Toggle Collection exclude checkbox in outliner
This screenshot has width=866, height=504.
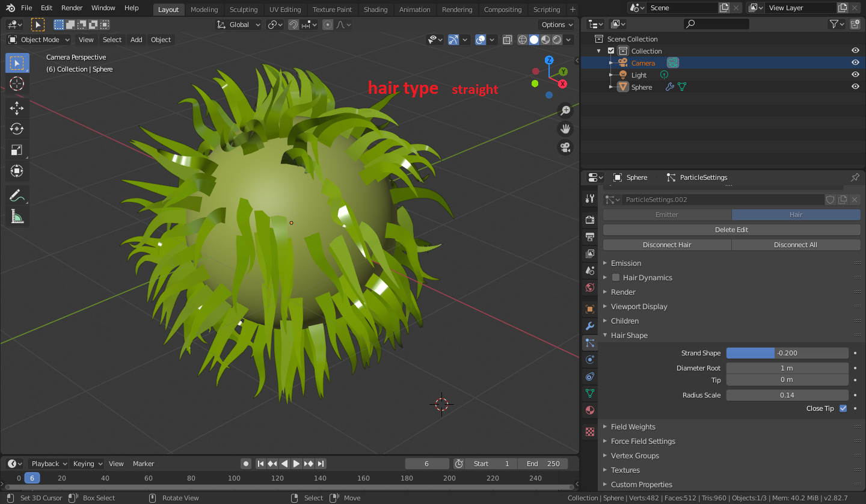coord(612,51)
